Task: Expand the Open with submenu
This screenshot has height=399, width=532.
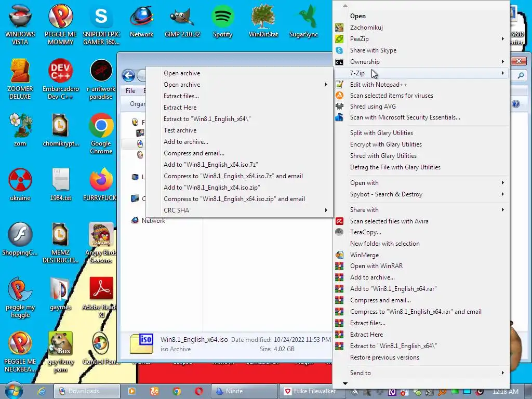Action: [503, 182]
